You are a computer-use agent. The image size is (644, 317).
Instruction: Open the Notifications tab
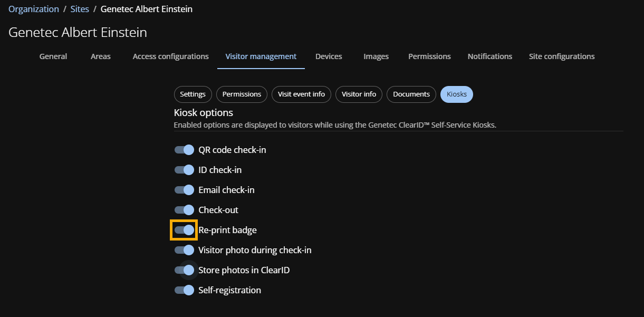pos(489,56)
